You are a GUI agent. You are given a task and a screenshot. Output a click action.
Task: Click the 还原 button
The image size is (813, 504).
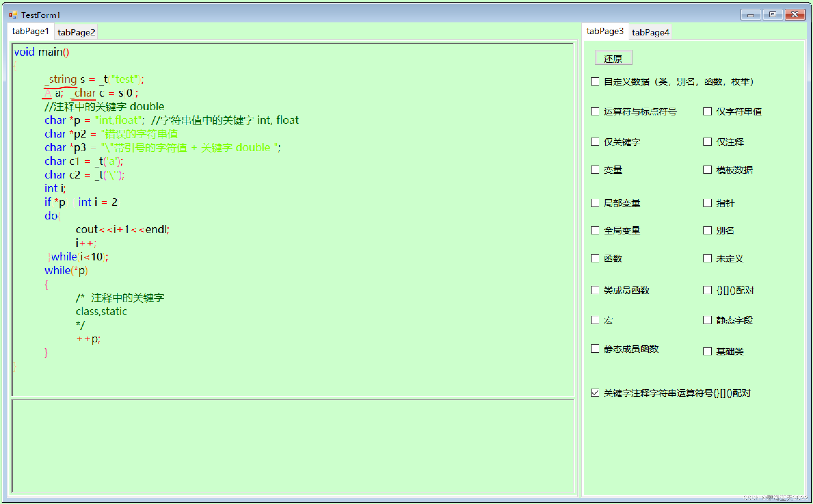(x=613, y=58)
